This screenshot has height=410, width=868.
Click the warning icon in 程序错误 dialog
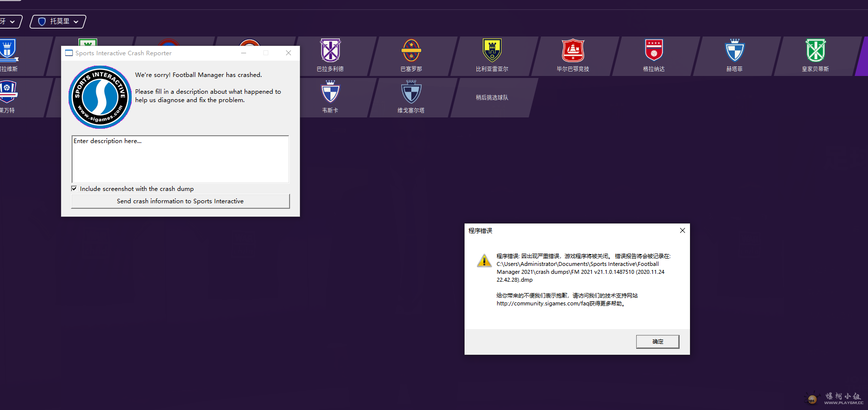tap(484, 260)
